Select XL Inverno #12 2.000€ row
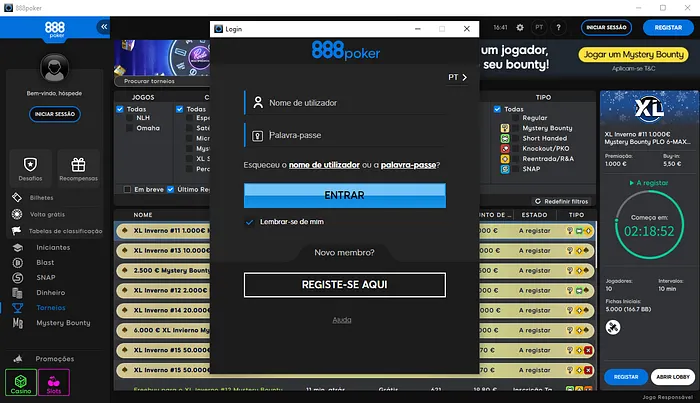 click(x=355, y=291)
